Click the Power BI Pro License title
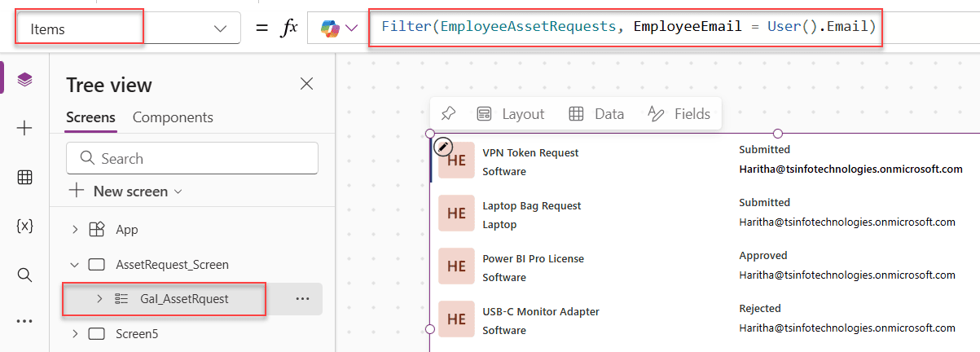The image size is (980, 352). click(533, 258)
